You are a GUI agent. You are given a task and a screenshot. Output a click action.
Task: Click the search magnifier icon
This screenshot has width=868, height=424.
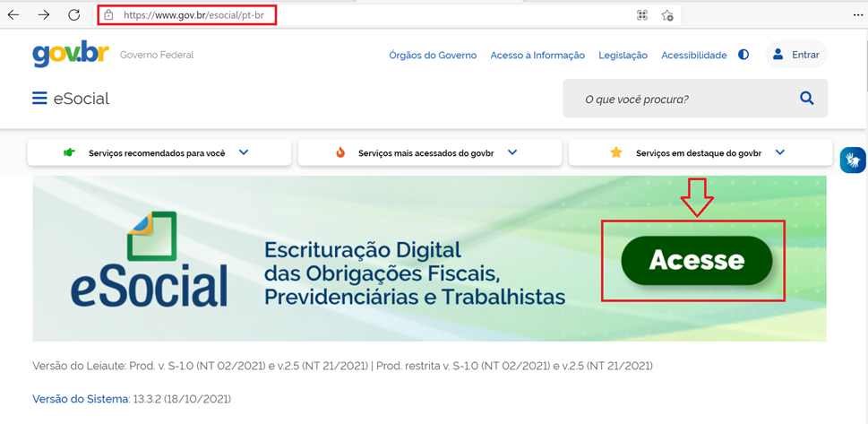pyautogui.click(x=807, y=99)
